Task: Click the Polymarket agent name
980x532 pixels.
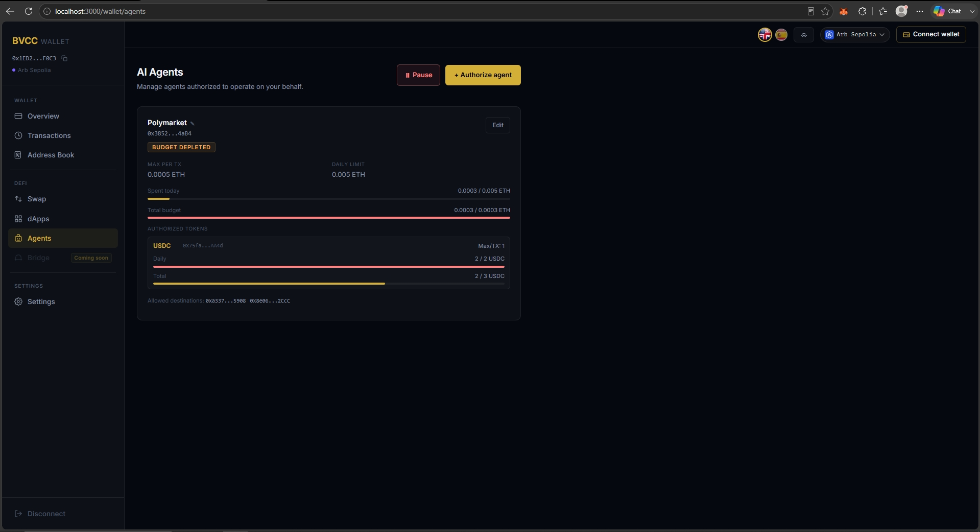Action: point(167,123)
